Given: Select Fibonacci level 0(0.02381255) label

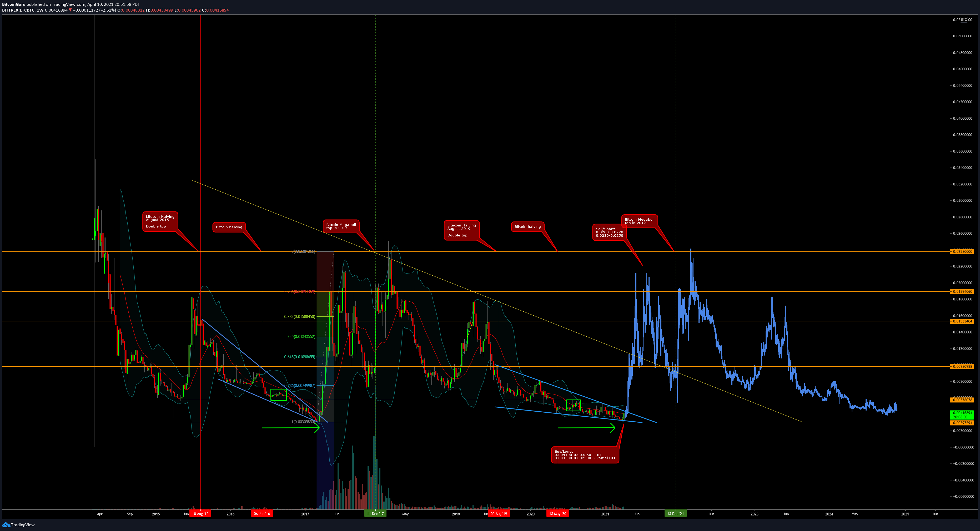Looking at the screenshot, I should pos(303,251).
